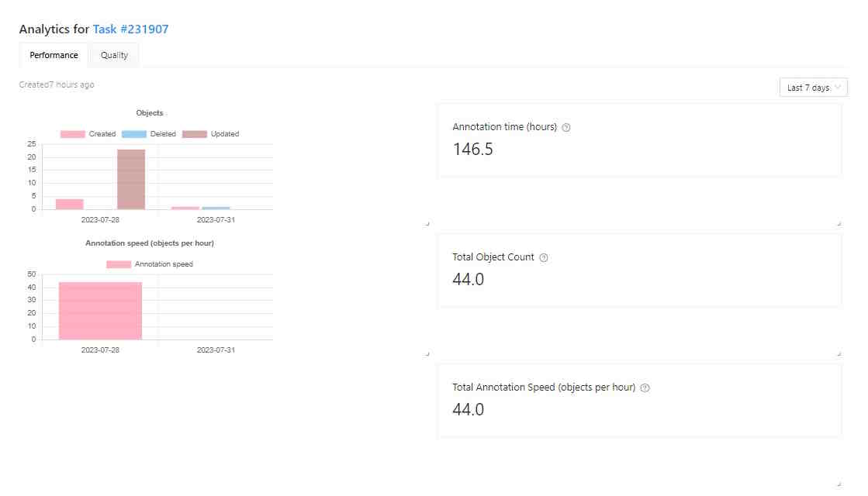The width and height of the screenshot is (868, 496).
Task: Select the Performance tab
Action: (54, 55)
